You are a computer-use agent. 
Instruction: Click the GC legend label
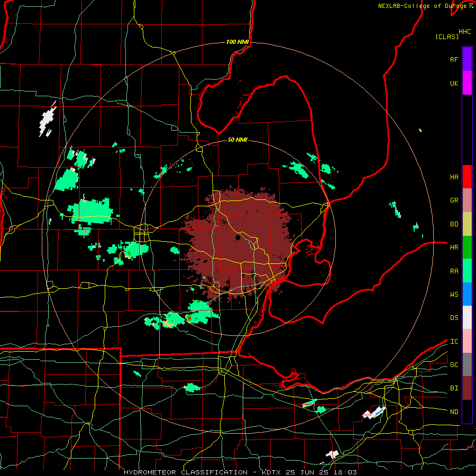coord(454,365)
